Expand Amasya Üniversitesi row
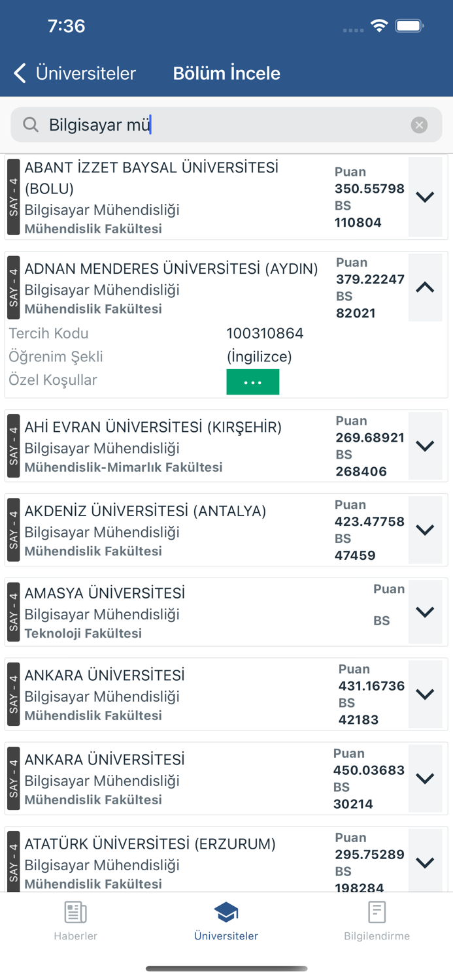 425,612
